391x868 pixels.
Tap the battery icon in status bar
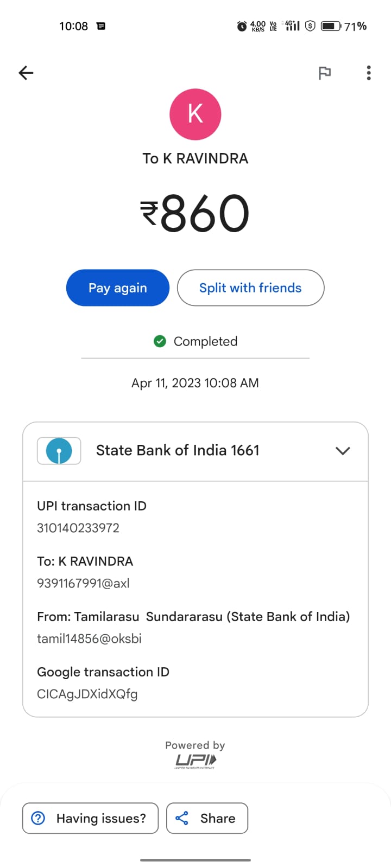330,26
